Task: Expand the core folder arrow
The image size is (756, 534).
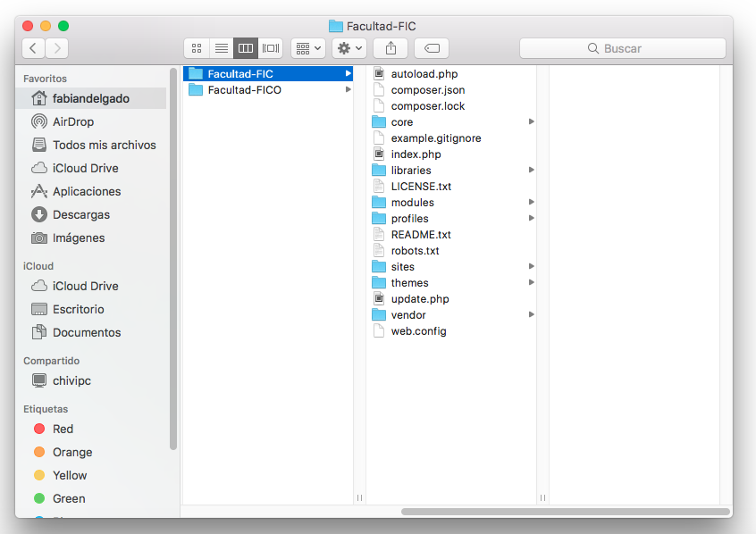Action: pos(531,122)
